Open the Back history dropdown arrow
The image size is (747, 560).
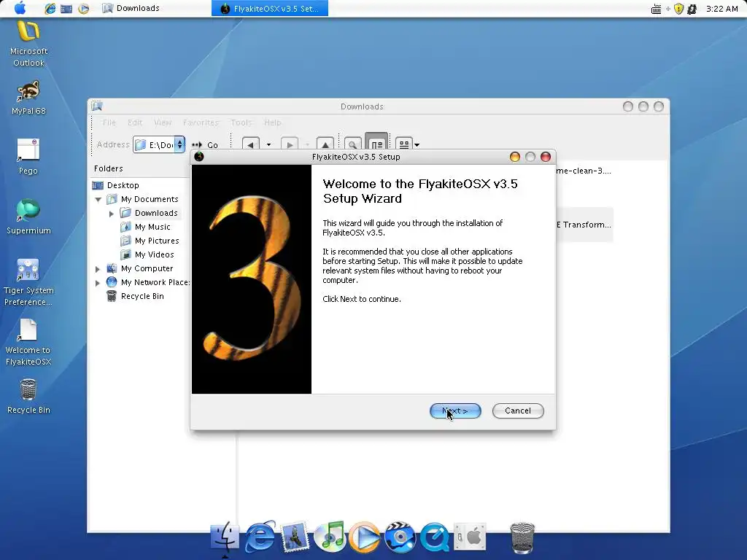(268, 145)
